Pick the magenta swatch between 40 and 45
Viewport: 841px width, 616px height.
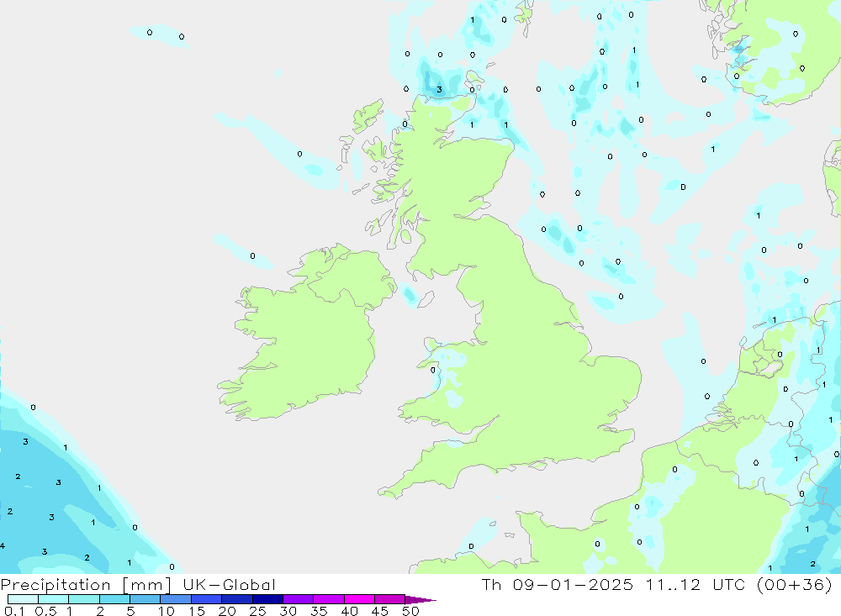(359, 599)
